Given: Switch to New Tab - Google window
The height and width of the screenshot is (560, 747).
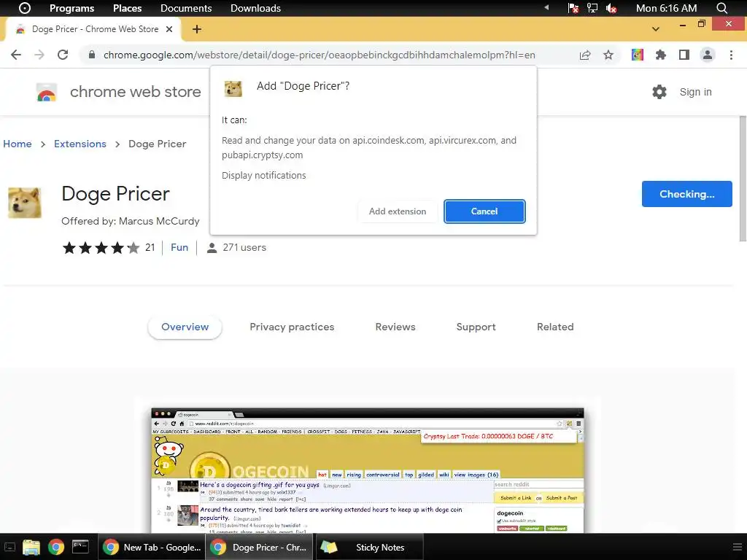Looking at the screenshot, I should click(152, 547).
